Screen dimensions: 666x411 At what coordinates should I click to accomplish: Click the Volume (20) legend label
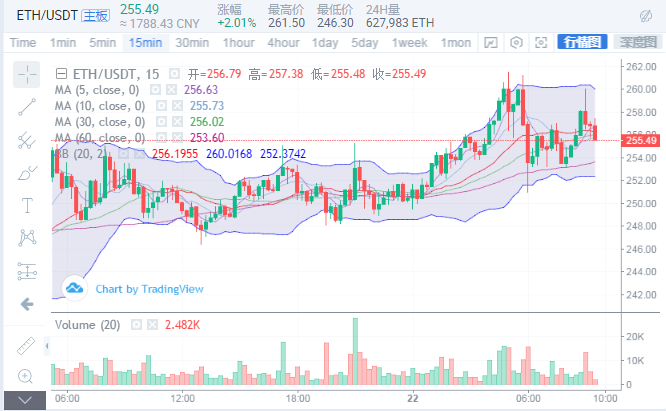click(87, 325)
